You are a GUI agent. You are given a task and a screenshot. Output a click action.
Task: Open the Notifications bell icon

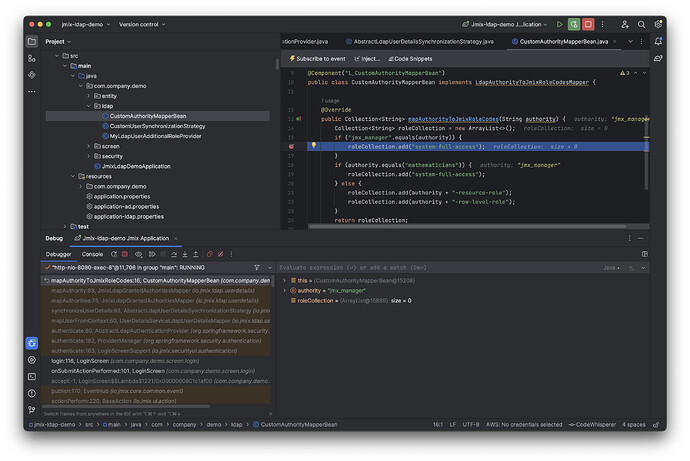(658, 41)
